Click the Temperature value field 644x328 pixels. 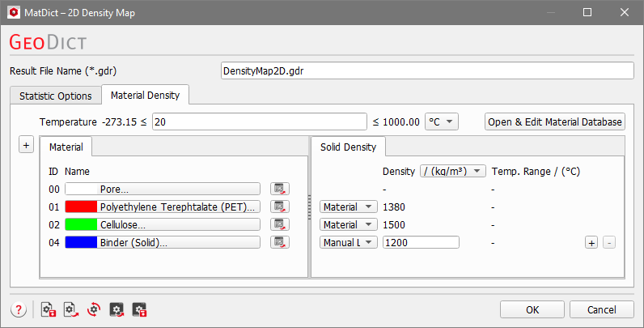click(x=260, y=121)
